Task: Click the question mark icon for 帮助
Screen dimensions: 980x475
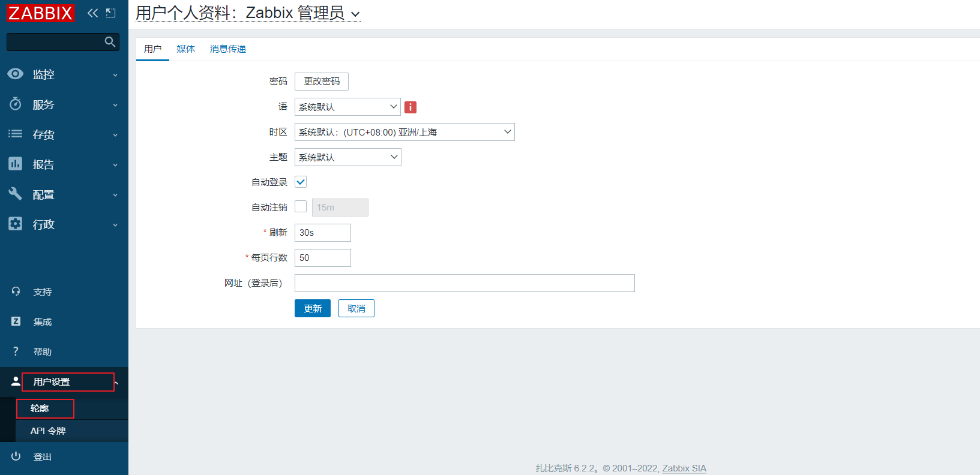Action: click(x=16, y=351)
